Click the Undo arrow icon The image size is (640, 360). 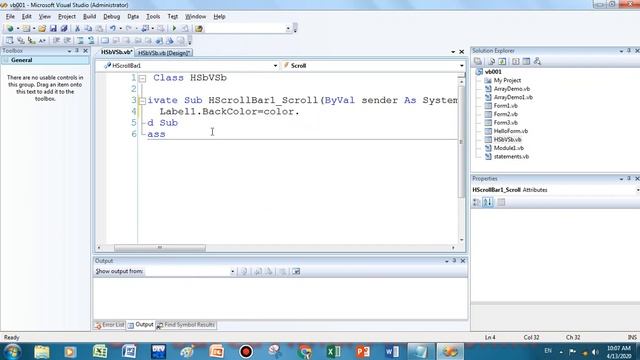click(113, 29)
